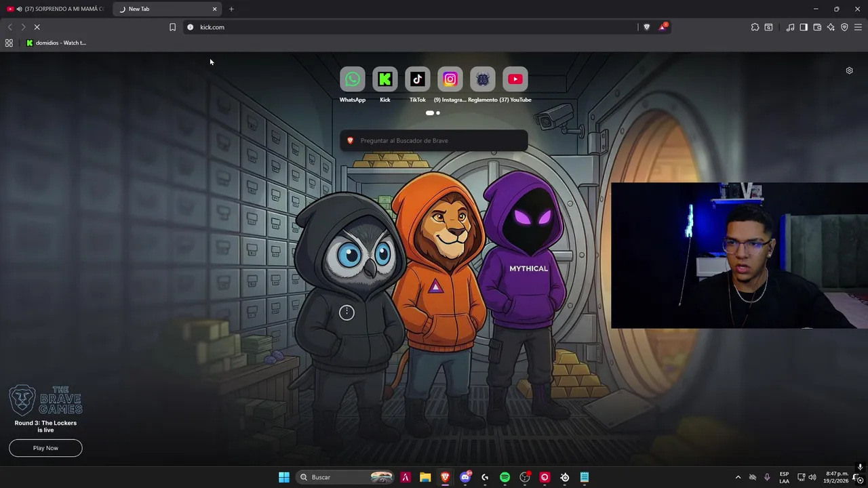Open File Explorer from the taskbar
The image size is (868, 488).
425,477
